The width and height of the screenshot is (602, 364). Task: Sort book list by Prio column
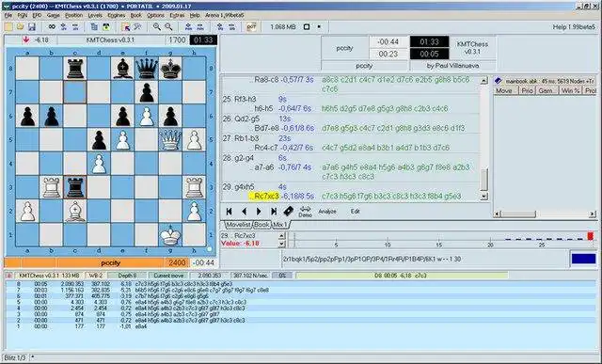(527, 90)
